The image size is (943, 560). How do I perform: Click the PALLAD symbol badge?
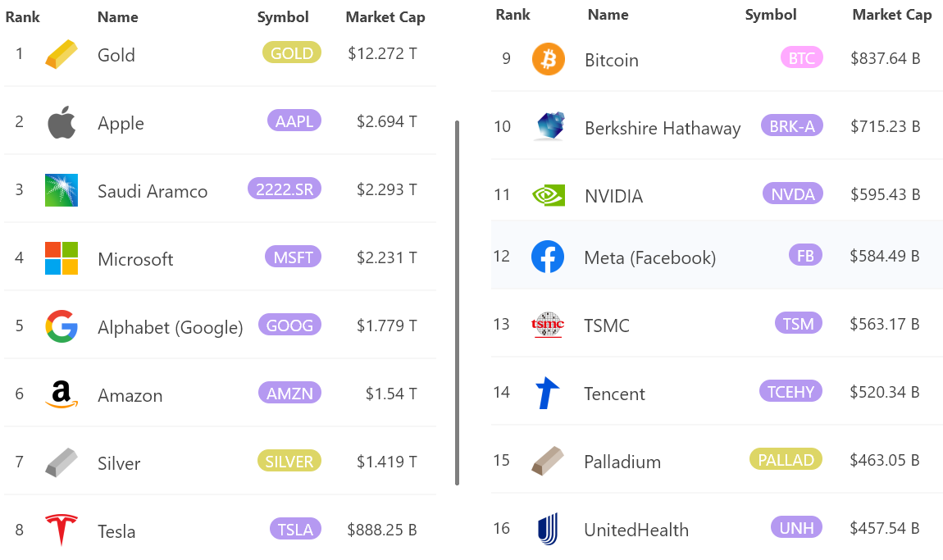786,460
